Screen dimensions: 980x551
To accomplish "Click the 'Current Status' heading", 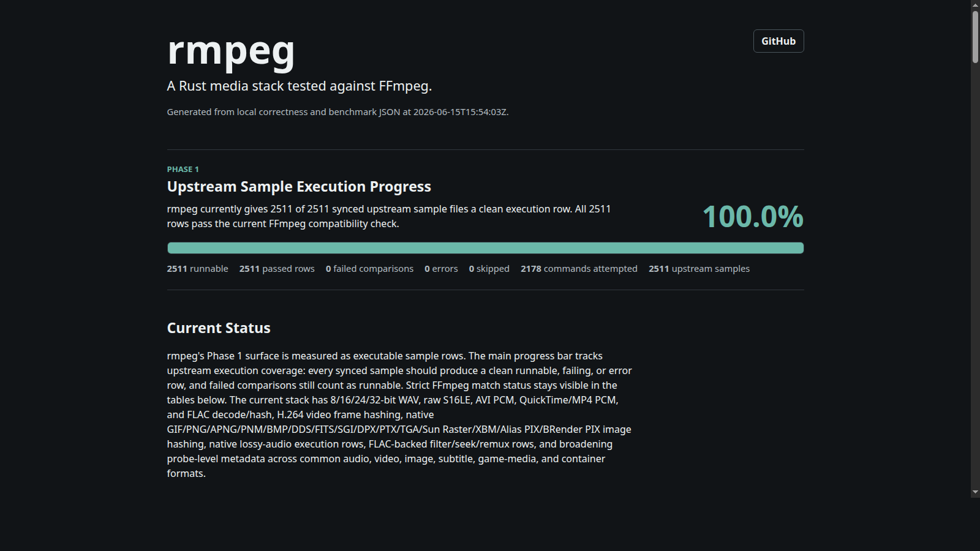I will (x=219, y=328).
